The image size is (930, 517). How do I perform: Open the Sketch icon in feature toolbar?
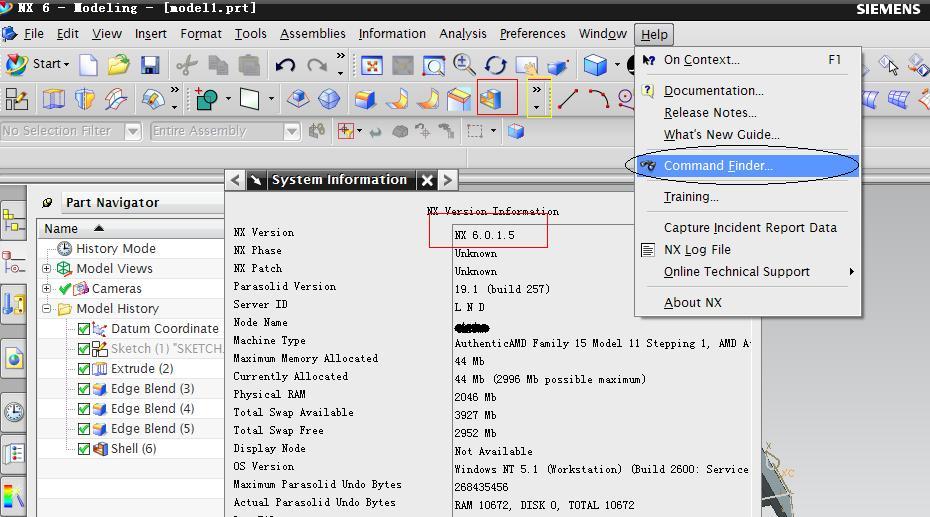point(16,99)
